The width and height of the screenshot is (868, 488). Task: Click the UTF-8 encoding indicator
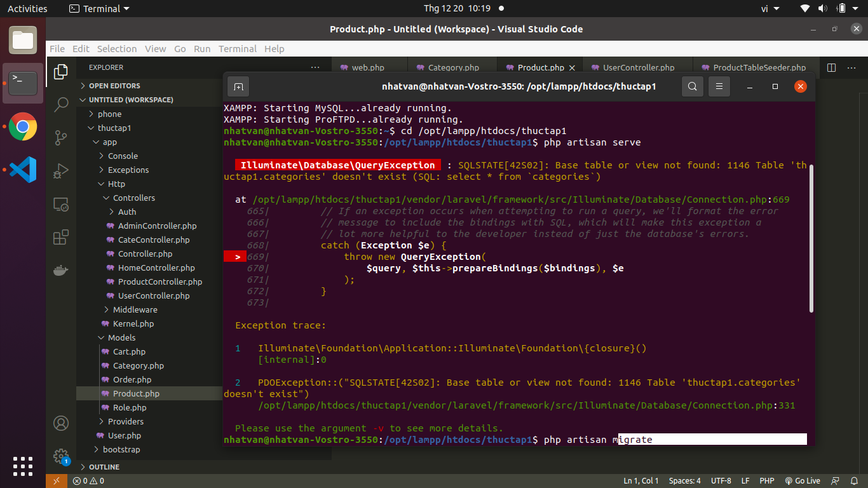721,480
